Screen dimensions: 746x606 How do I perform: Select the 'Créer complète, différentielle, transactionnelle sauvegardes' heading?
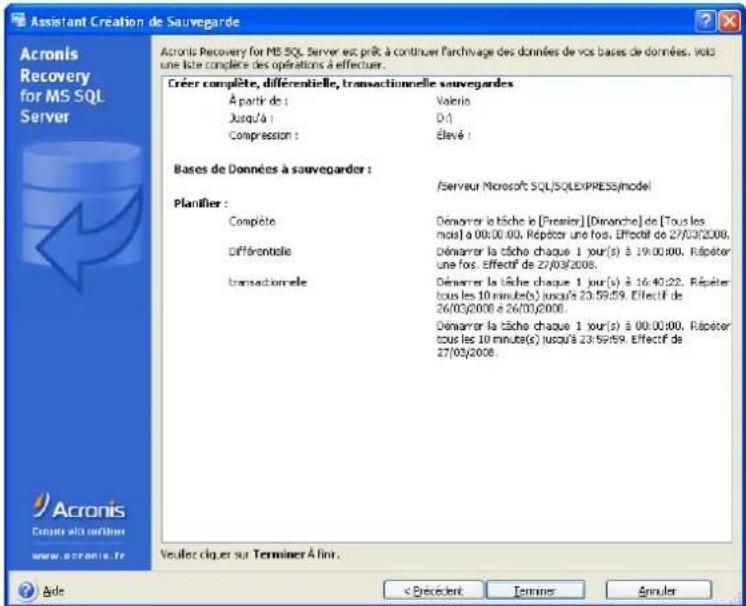pos(340,84)
